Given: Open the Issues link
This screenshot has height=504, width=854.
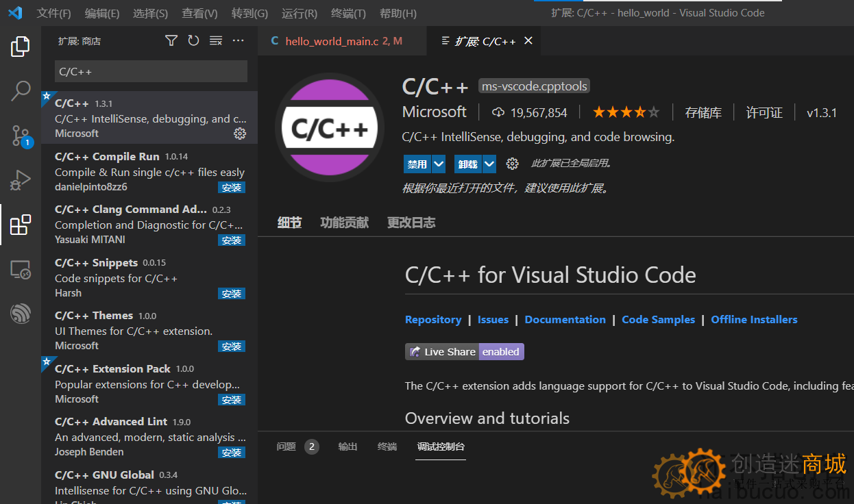Looking at the screenshot, I should [493, 319].
